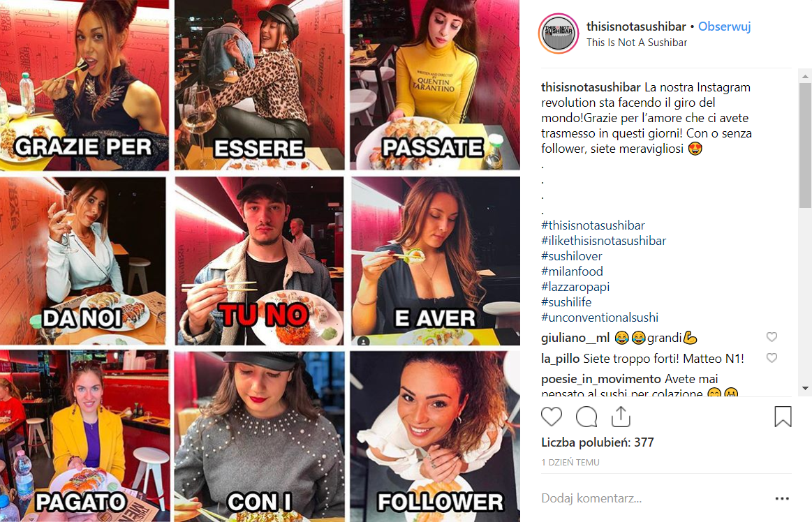This screenshot has width=812, height=522.
Task: Open the #milanfood hashtag
Action: (572, 271)
